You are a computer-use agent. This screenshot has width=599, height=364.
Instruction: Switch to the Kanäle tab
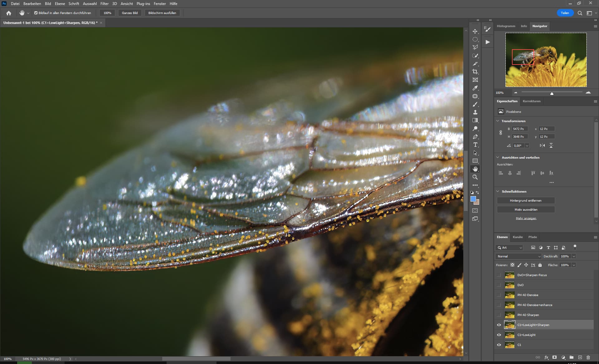[x=517, y=237]
